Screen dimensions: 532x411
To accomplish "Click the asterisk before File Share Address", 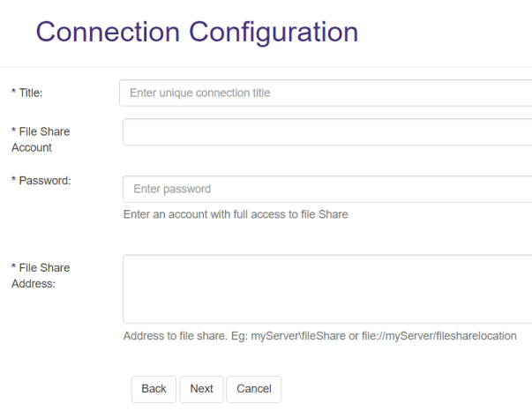I will [x=13, y=267].
